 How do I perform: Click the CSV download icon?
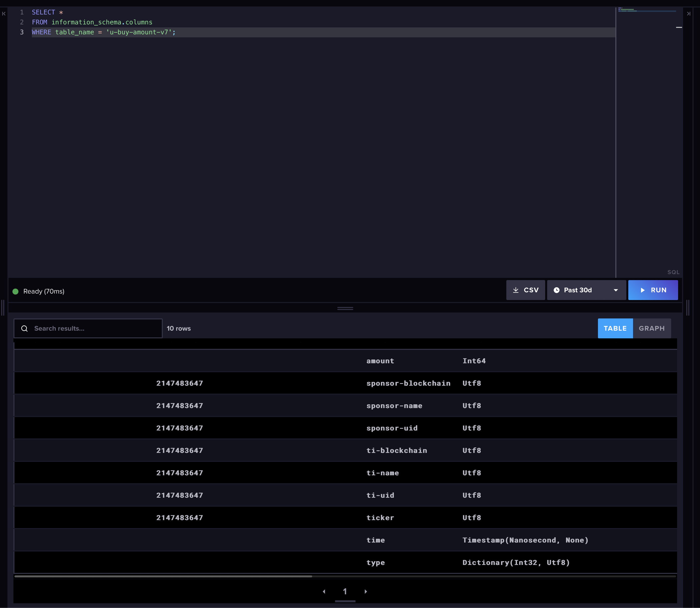click(516, 290)
